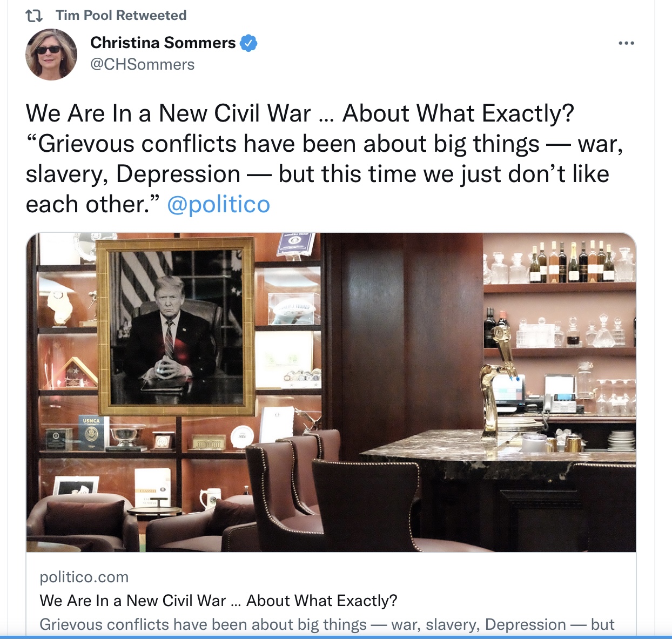Click the Christina Sommers display name
The width and height of the screenshot is (672, 639).
[163, 43]
